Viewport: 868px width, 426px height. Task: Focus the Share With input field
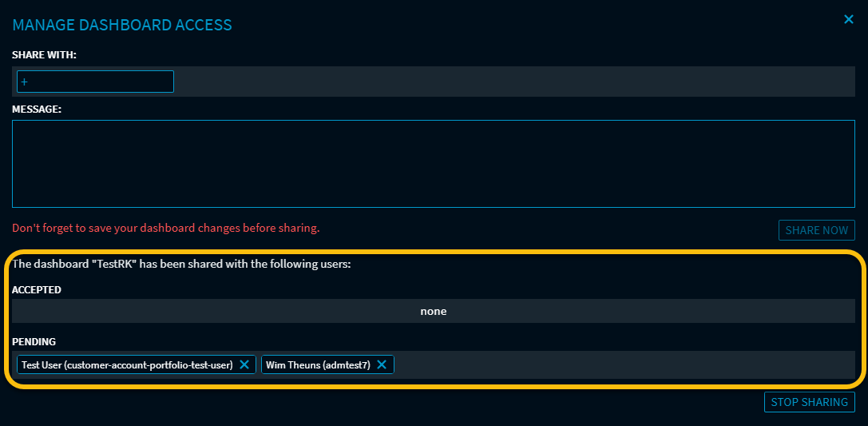(x=96, y=82)
